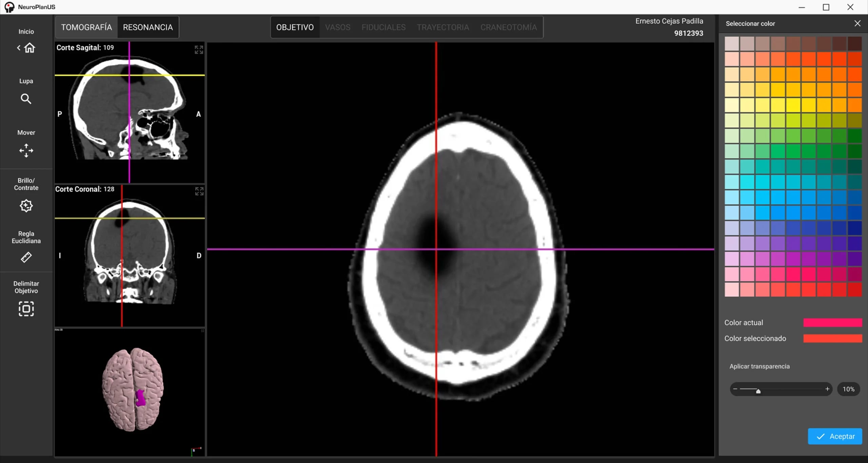This screenshot has width=868, height=463.
Task: Switch to the Tomografía tab
Action: [x=86, y=27]
